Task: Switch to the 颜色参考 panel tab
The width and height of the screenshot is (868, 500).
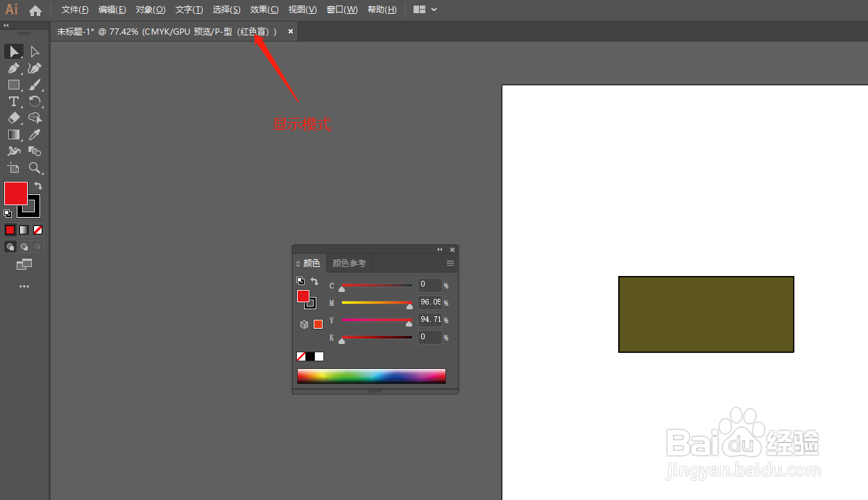Action: (349, 264)
